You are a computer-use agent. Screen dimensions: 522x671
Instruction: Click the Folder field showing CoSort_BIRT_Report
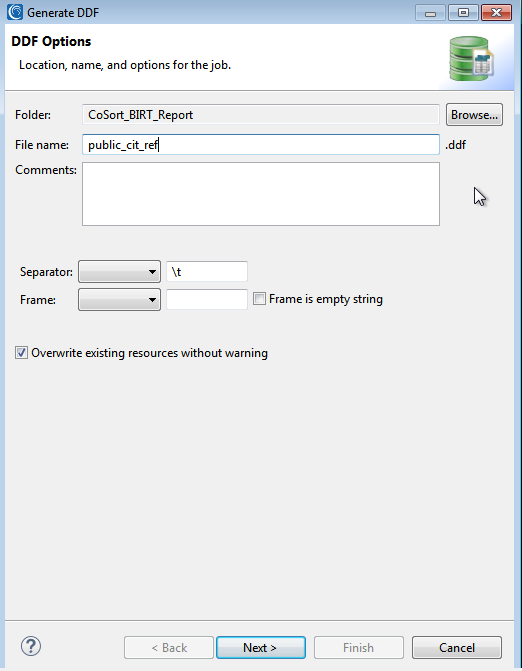(x=261, y=115)
